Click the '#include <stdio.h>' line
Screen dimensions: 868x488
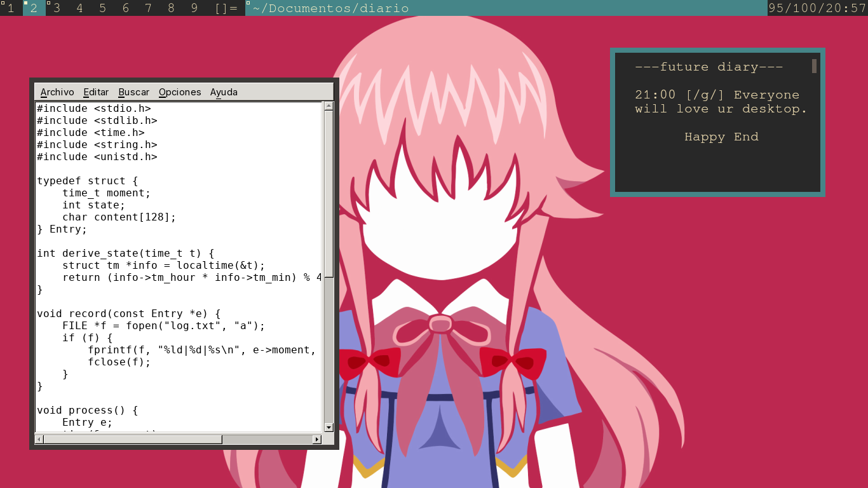click(x=94, y=109)
